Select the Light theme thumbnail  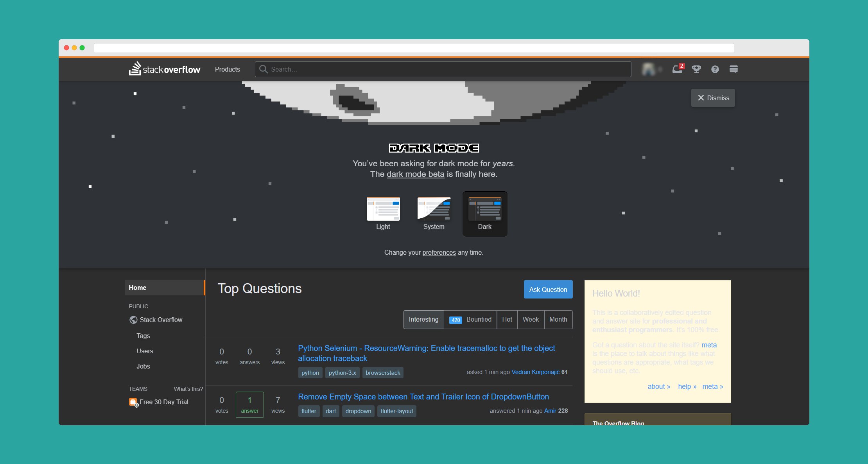[x=383, y=209]
